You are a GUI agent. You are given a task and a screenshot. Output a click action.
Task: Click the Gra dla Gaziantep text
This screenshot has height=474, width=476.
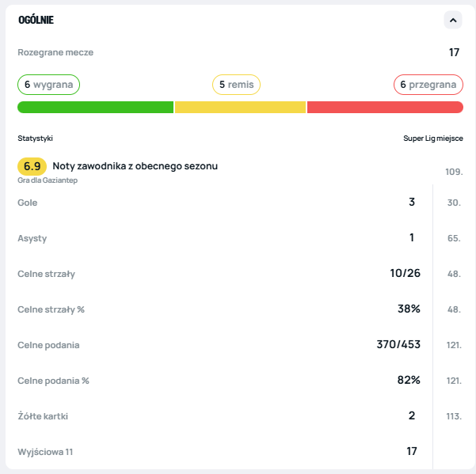[x=48, y=180]
